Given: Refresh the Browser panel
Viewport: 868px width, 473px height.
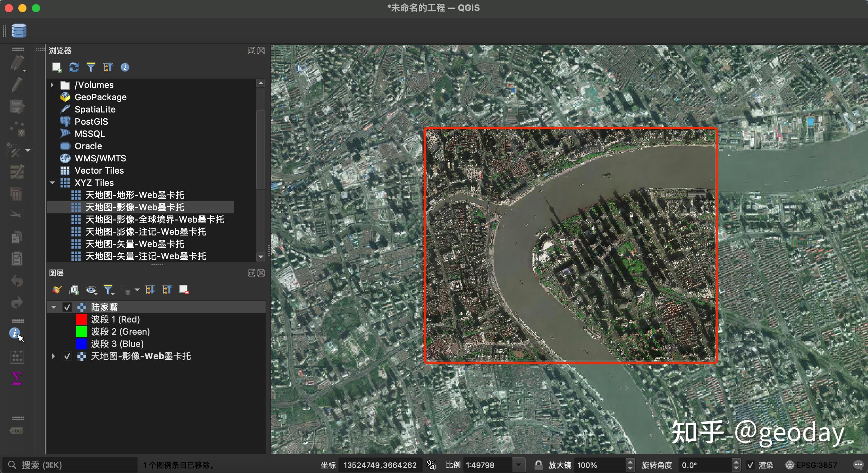Looking at the screenshot, I should (x=74, y=67).
